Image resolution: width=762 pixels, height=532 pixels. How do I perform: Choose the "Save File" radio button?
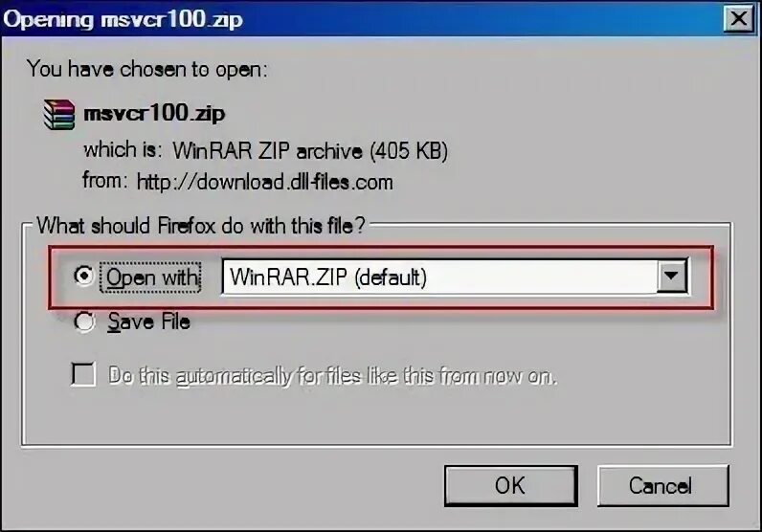(83, 321)
